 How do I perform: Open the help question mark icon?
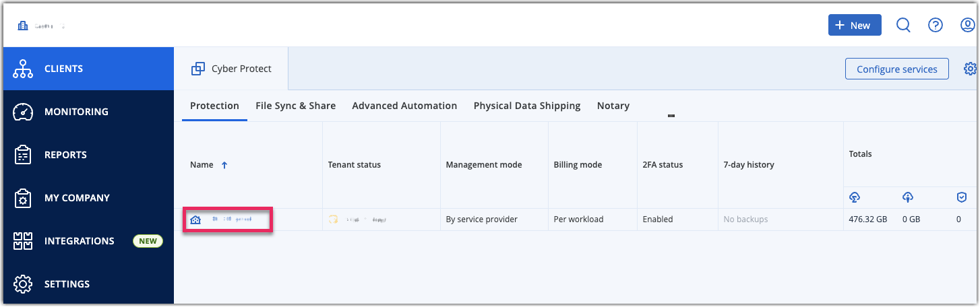[935, 25]
